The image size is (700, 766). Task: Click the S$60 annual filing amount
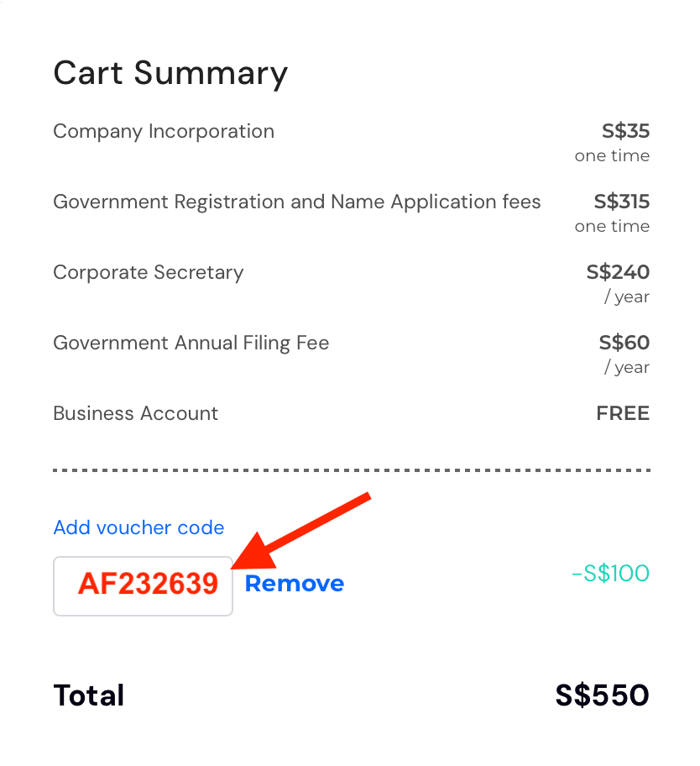[624, 343]
